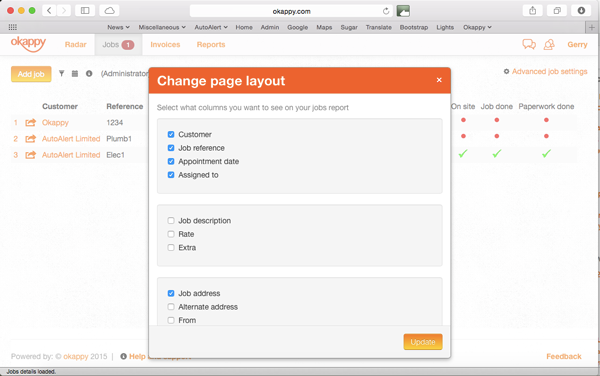
Task: Open Advanced job settings link
Action: pyautogui.click(x=549, y=72)
